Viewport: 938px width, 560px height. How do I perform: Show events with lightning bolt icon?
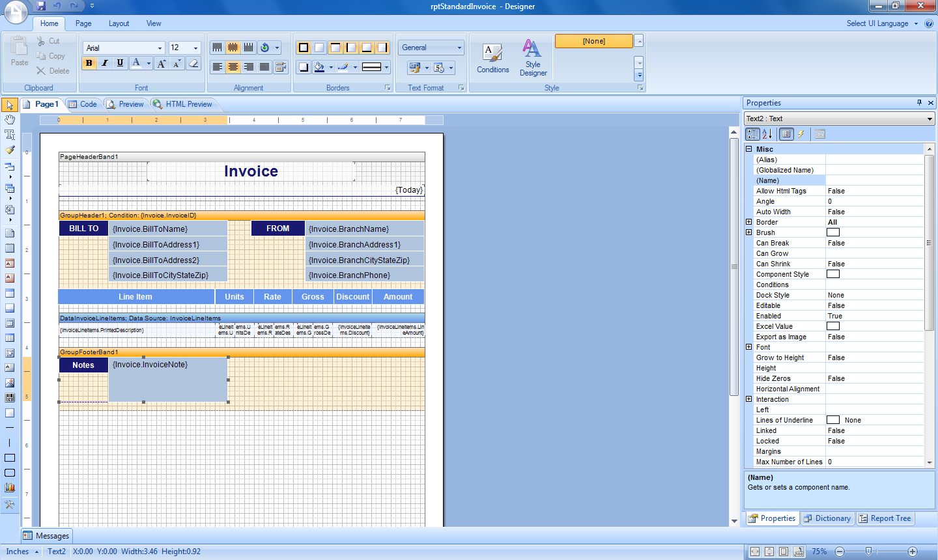pyautogui.click(x=801, y=134)
